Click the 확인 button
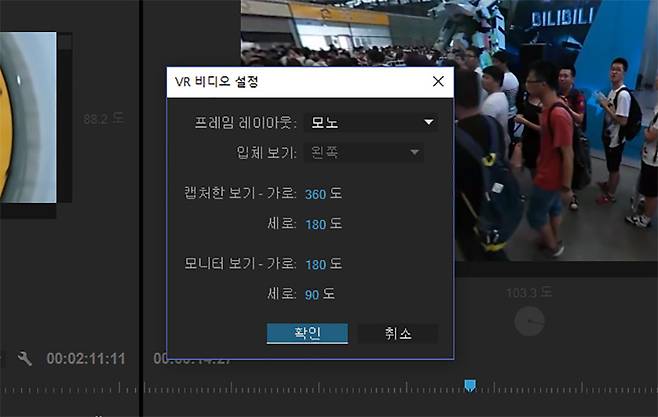The height and width of the screenshot is (417, 658). (x=307, y=333)
